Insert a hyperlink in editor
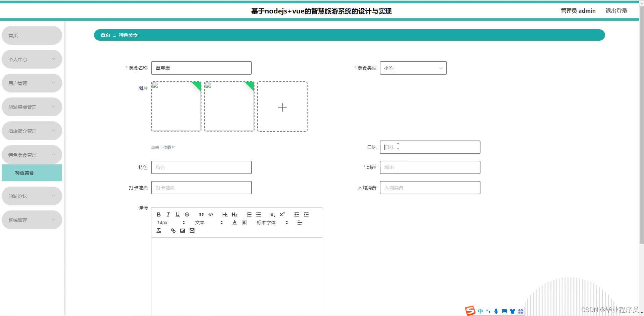644x316 pixels. tap(173, 231)
